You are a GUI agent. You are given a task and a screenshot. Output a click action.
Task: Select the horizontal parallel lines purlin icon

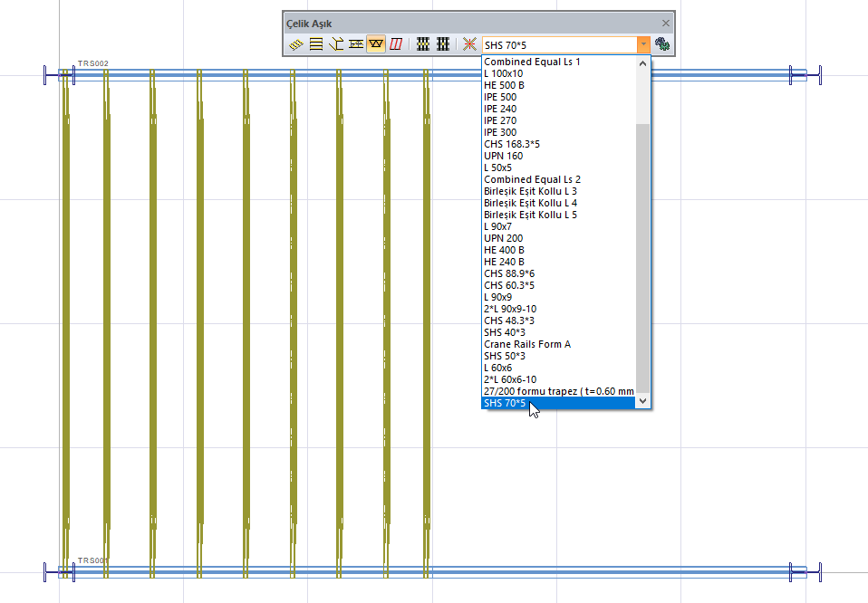[x=315, y=43]
